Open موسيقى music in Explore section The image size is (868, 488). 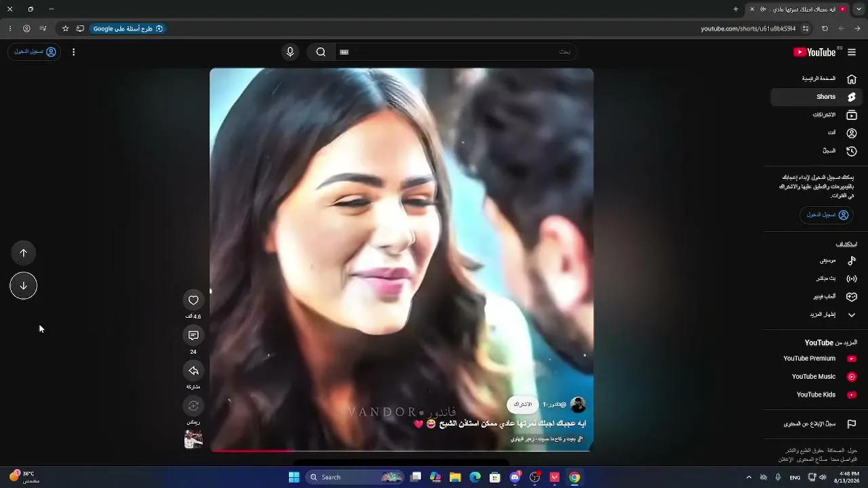coord(816,260)
